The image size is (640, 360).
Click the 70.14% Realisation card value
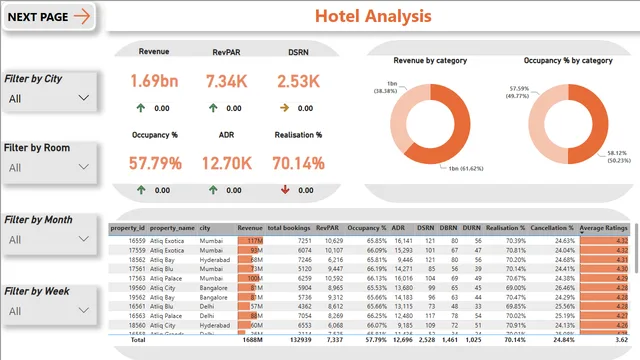pyautogui.click(x=298, y=163)
